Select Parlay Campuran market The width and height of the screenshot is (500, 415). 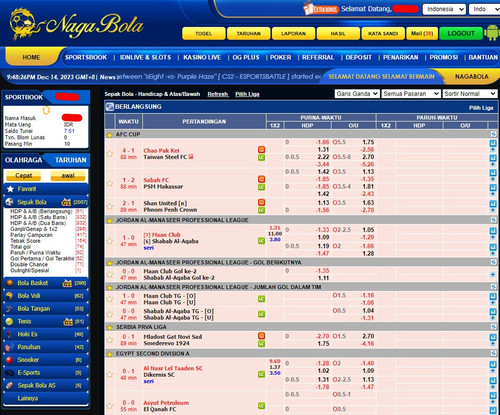coord(31,235)
